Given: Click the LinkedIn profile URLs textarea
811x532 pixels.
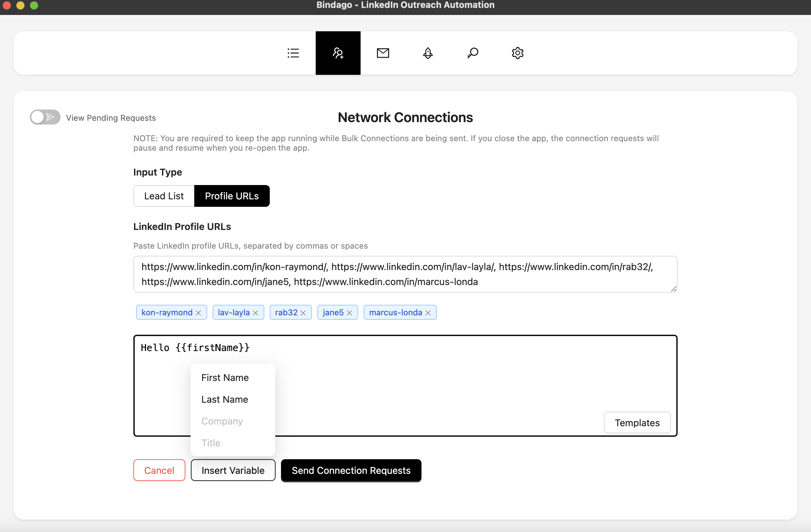Looking at the screenshot, I should pyautogui.click(x=405, y=274).
